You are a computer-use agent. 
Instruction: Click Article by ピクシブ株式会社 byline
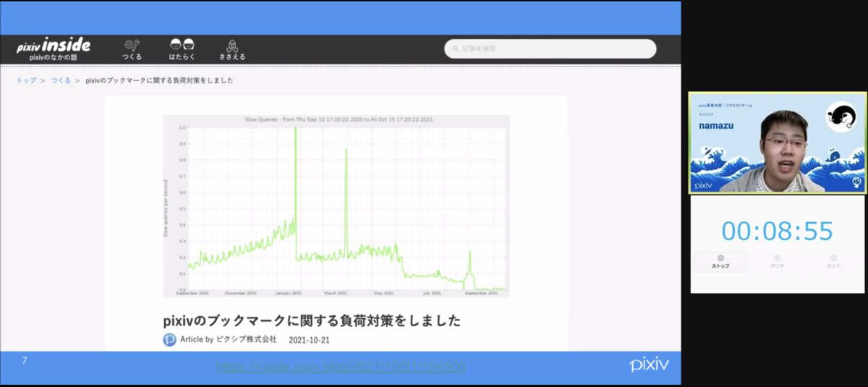point(229,339)
